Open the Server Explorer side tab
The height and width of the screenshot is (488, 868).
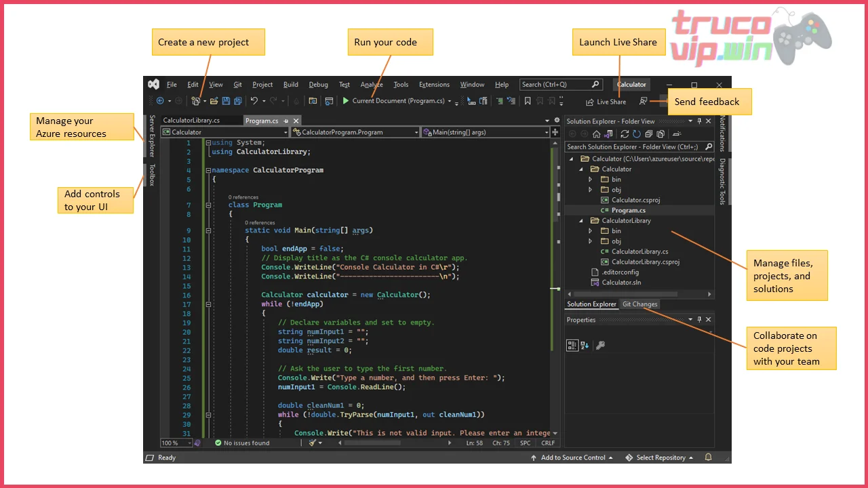152,136
